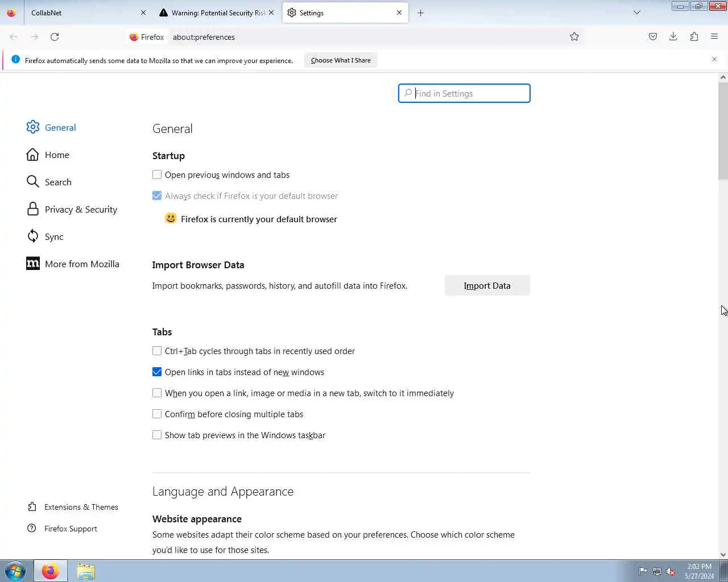728x582 pixels.
Task: Click Choose What I Share button
Action: point(341,60)
